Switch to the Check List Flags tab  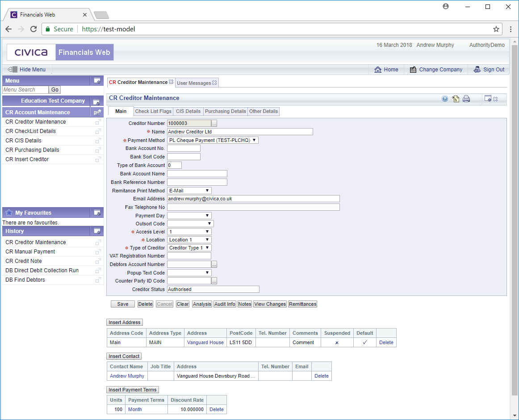(153, 111)
